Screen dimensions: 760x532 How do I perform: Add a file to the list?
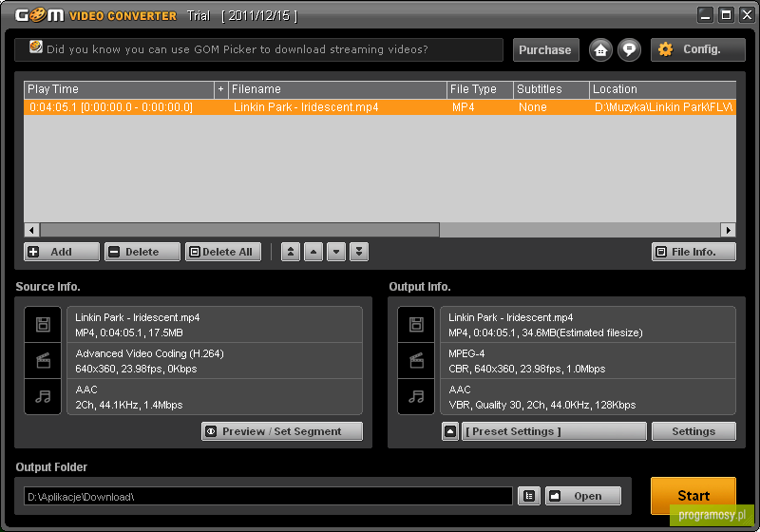tap(62, 252)
